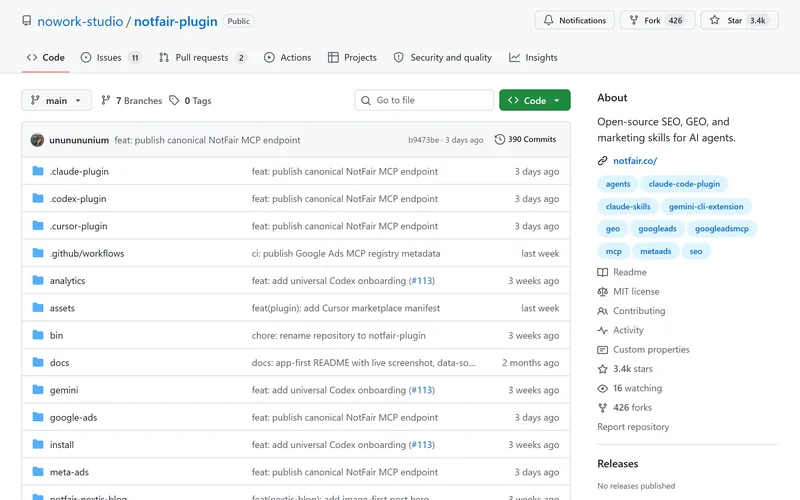
Task: Click the Readme book icon
Action: pos(603,272)
